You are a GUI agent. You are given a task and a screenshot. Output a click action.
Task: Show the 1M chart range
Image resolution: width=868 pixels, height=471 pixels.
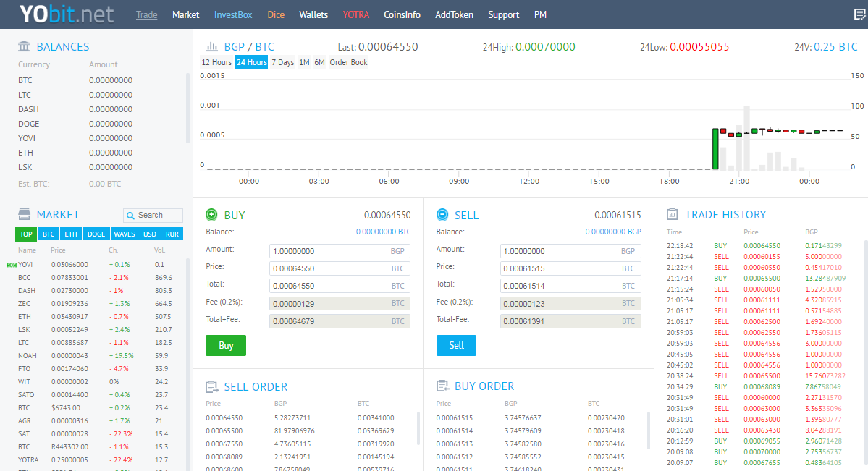pos(304,62)
